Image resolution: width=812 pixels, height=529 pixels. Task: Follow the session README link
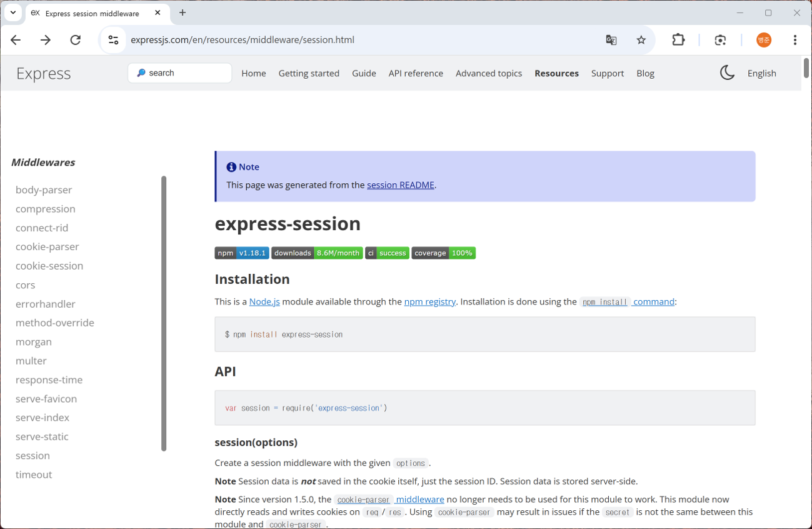pyautogui.click(x=401, y=185)
